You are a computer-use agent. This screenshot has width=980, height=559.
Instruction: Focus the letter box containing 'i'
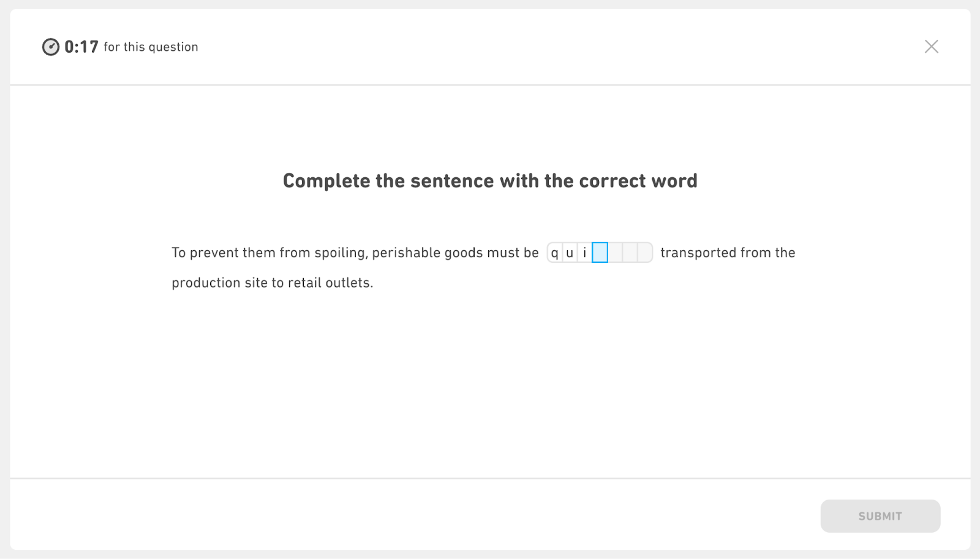[585, 253]
